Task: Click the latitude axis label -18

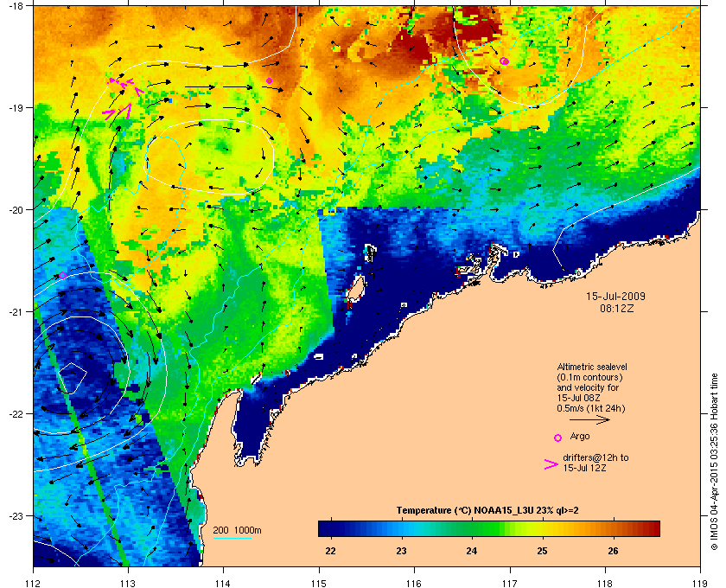Action: (15, 5)
